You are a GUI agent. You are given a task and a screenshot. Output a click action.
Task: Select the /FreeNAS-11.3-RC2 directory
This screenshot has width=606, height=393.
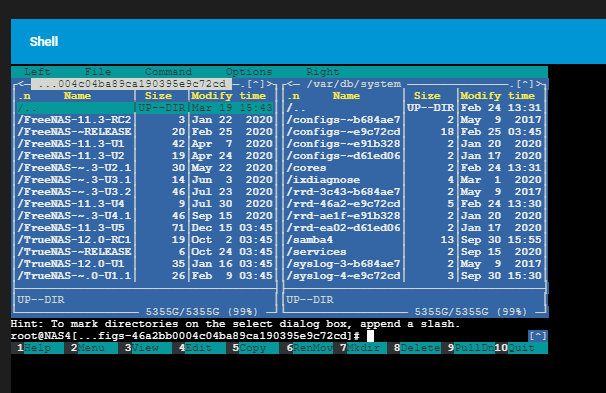pyautogui.click(x=145, y=120)
